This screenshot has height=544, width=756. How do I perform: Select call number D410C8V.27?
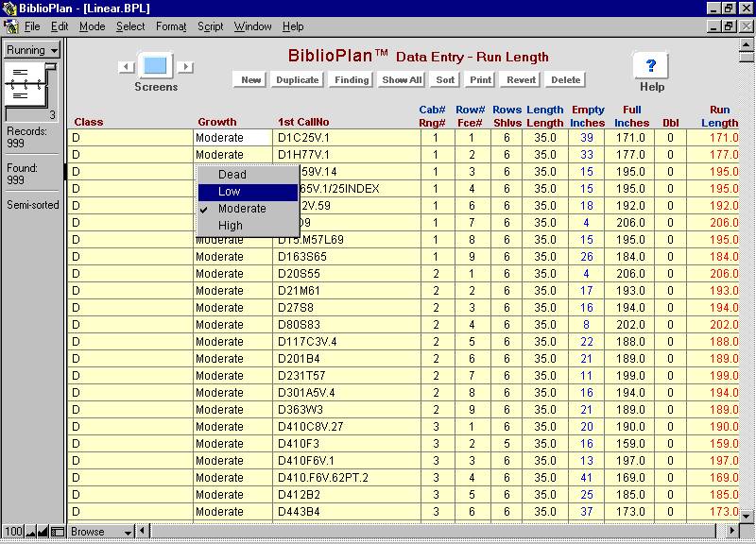[311, 427]
